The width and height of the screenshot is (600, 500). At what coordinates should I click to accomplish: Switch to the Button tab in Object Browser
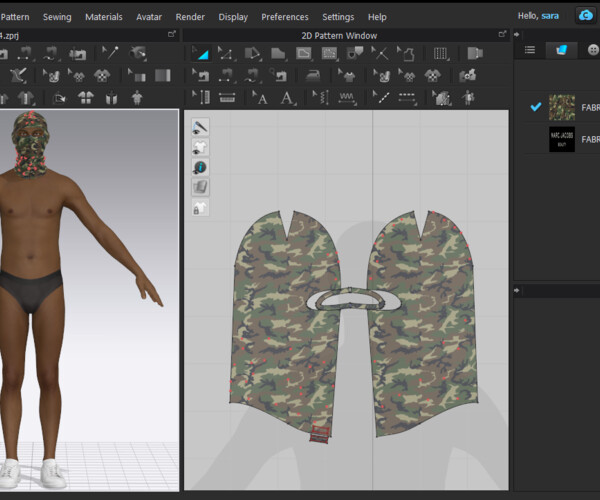pos(593,50)
